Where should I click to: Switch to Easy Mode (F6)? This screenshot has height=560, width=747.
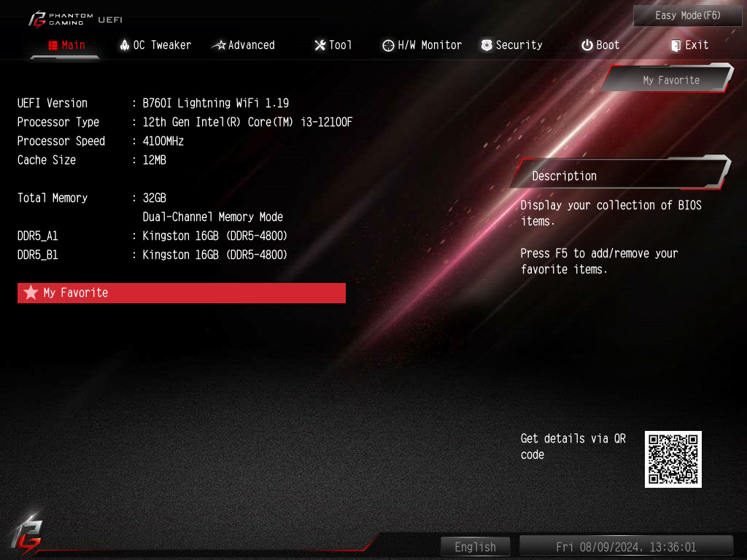687,16
